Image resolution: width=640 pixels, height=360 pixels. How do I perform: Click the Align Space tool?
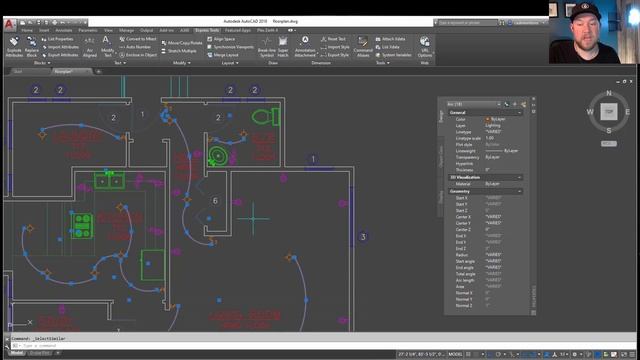point(221,39)
